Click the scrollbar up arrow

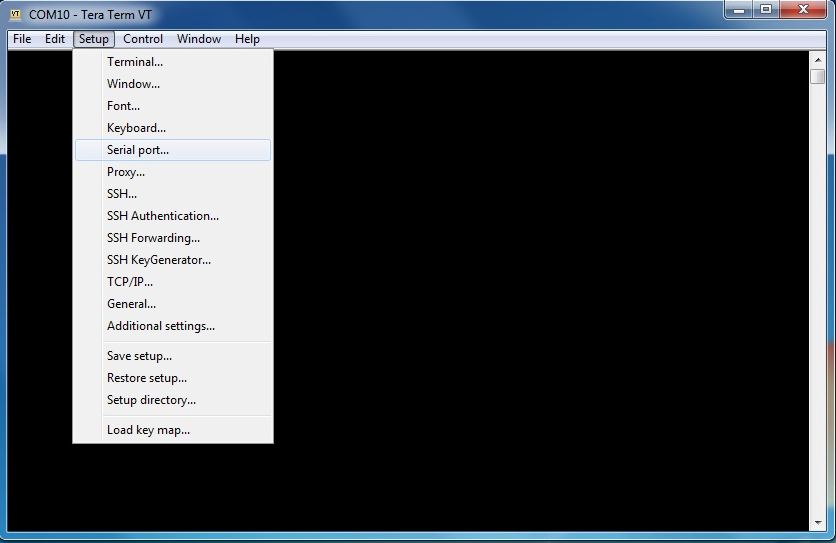818,60
